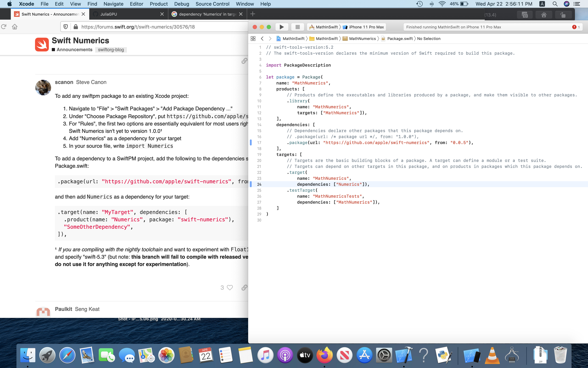
Task: Select the MathInSwift scheme in Xcode toolbar
Action: tap(323, 27)
